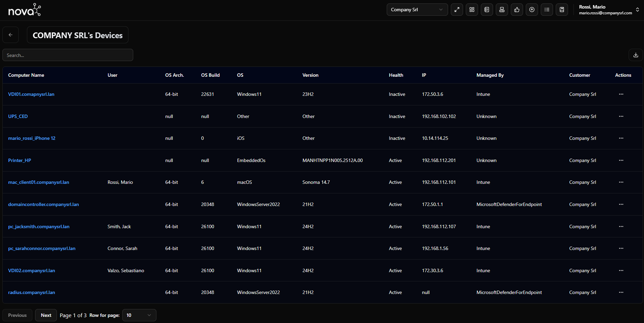This screenshot has height=323, width=644.
Task: Click the bookmark book icon
Action: coord(562,10)
